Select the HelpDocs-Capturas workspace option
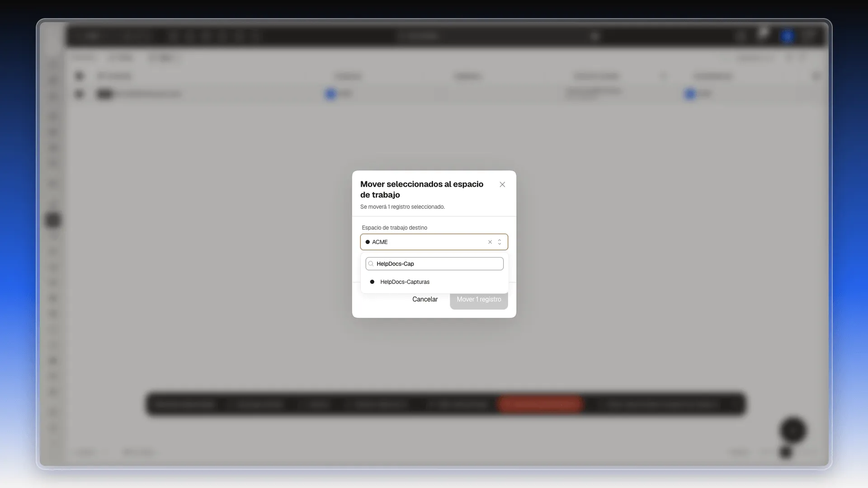The width and height of the screenshot is (868, 488). click(x=434, y=282)
